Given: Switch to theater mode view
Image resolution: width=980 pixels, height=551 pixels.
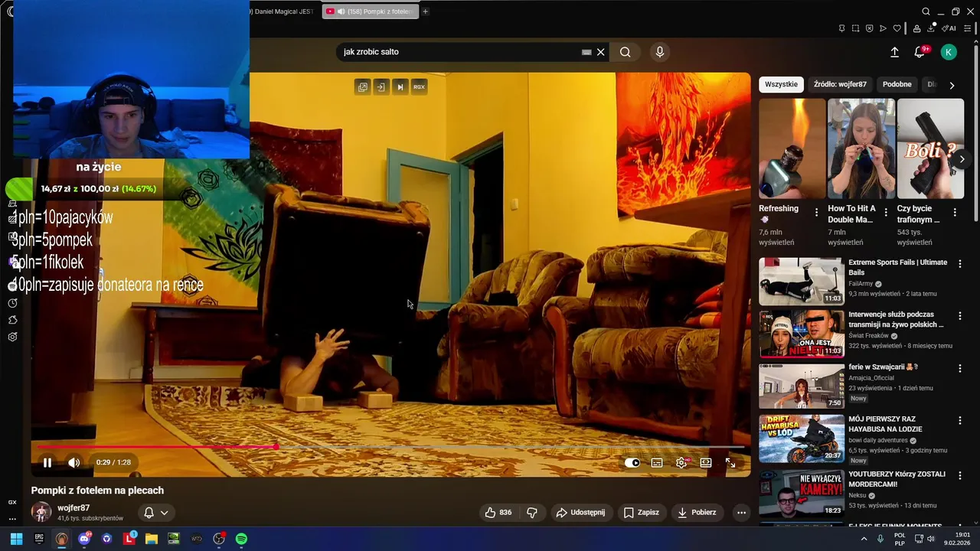Looking at the screenshot, I should pos(706,462).
